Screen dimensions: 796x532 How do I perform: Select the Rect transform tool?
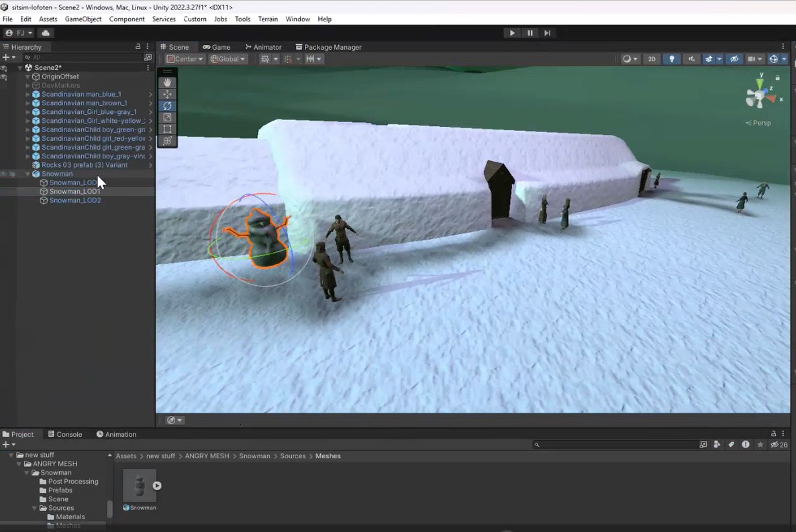(167, 129)
